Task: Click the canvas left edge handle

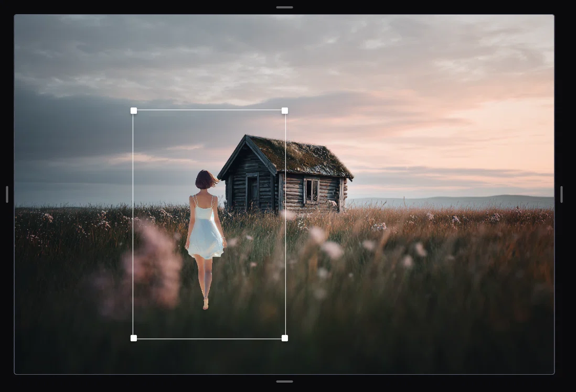Action: [x=7, y=194]
